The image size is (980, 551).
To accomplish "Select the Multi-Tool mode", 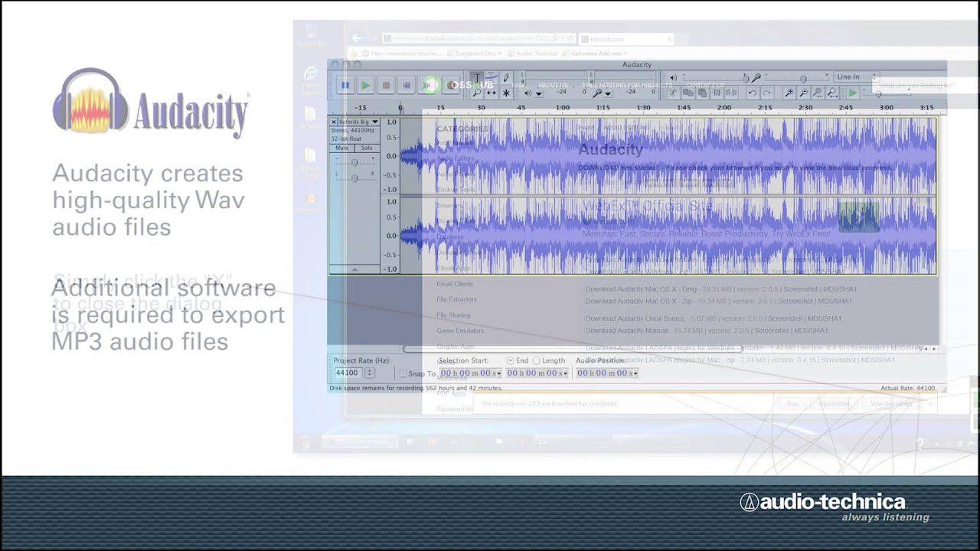I will [507, 93].
